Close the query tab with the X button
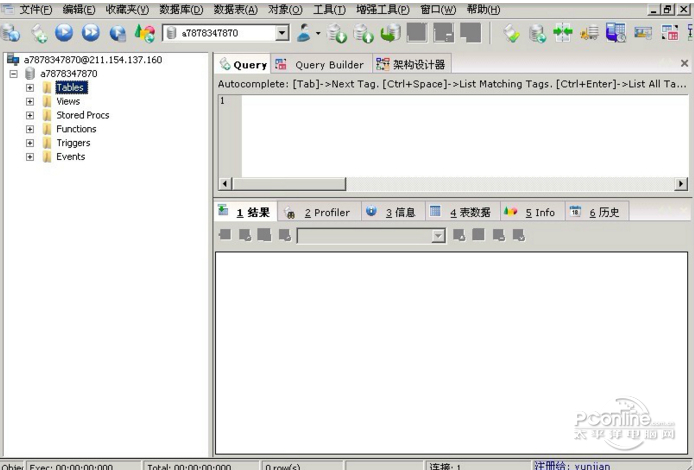Screen dimensions: 694x470 click(x=684, y=64)
